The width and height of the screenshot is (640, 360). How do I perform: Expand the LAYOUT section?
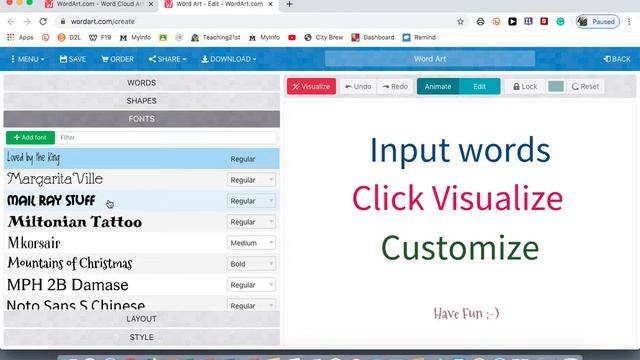tap(142, 319)
